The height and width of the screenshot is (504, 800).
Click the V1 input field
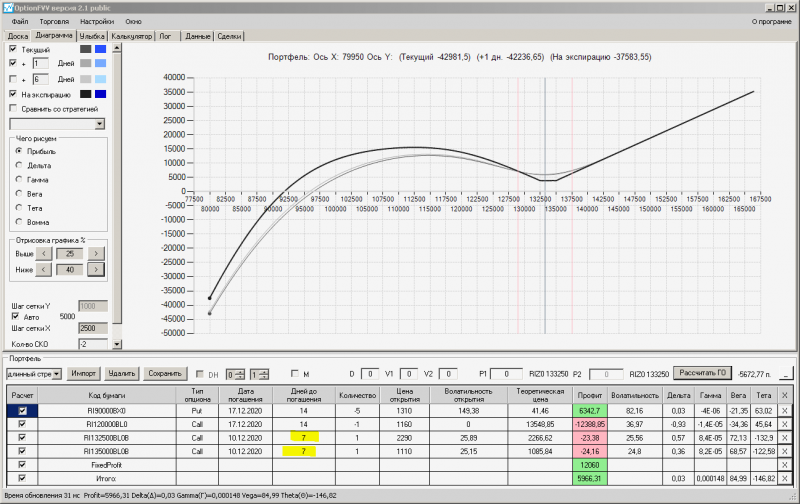click(409, 374)
